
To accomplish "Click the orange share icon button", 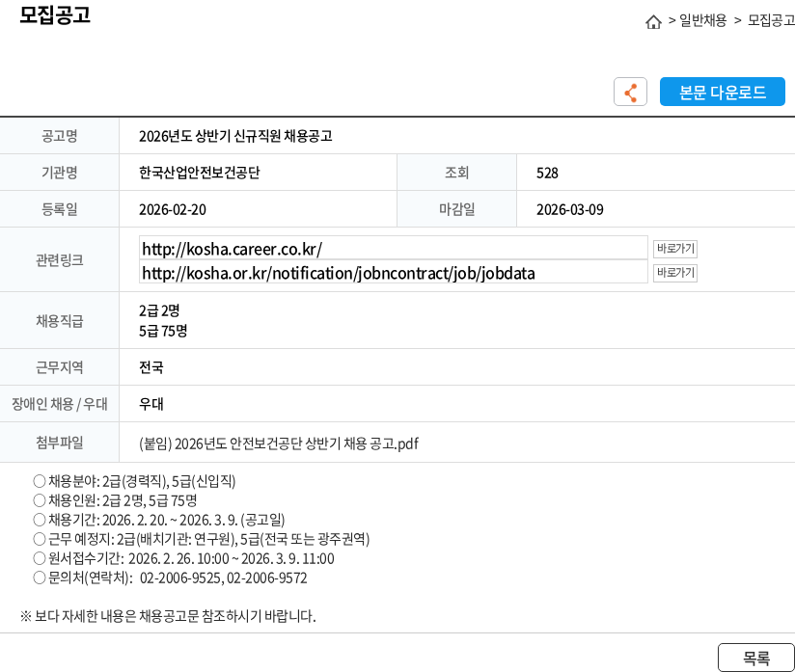I will pyautogui.click(x=630, y=92).
